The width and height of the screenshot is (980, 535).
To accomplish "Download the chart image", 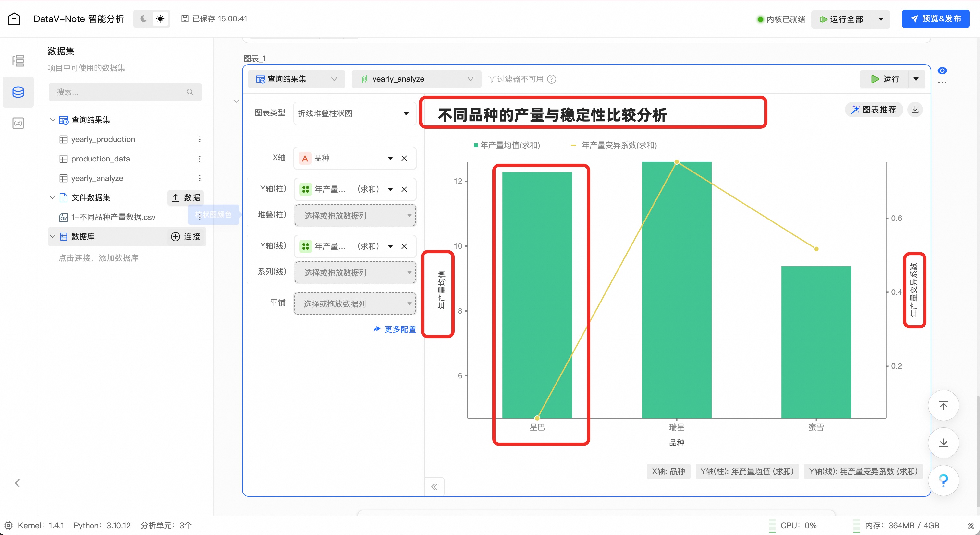I will click(x=915, y=110).
